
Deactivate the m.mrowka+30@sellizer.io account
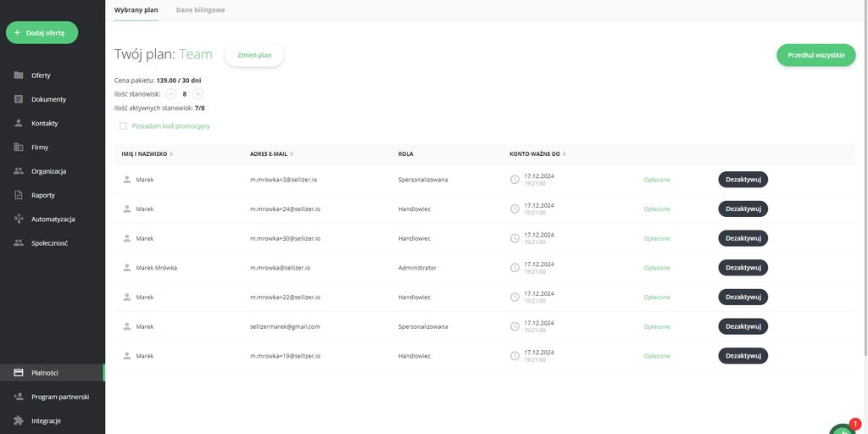tap(743, 238)
